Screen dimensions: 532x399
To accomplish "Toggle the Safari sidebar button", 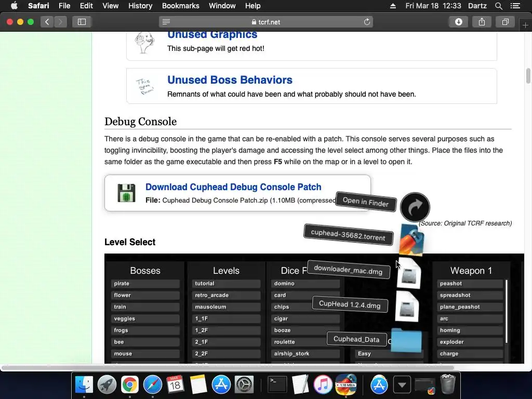I will coord(82,22).
